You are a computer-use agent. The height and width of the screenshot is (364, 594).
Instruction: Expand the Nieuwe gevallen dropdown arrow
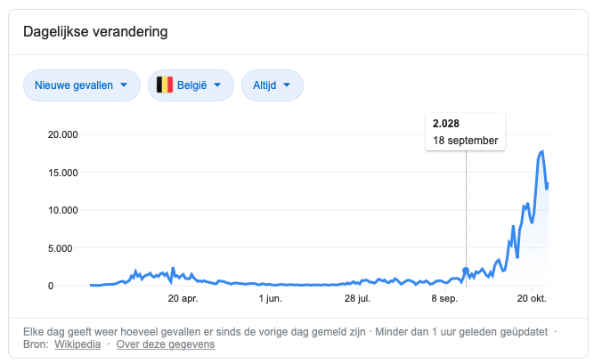pos(123,85)
